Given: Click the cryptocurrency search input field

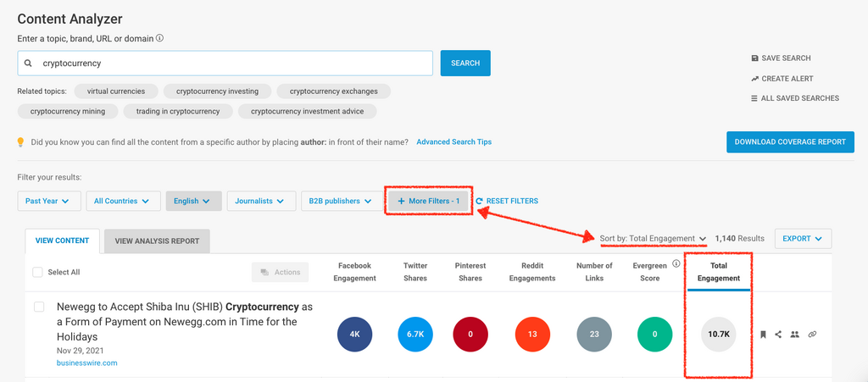Looking at the screenshot, I should [229, 64].
